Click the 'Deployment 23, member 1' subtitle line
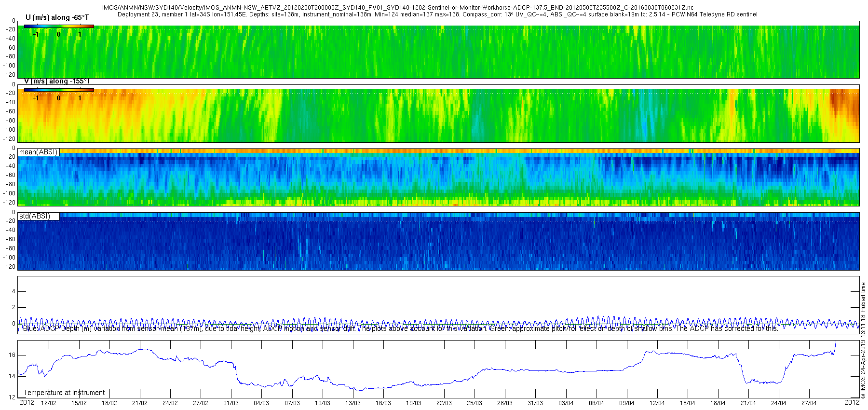The height and width of the screenshot is (410, 868). tap(437, 14)
